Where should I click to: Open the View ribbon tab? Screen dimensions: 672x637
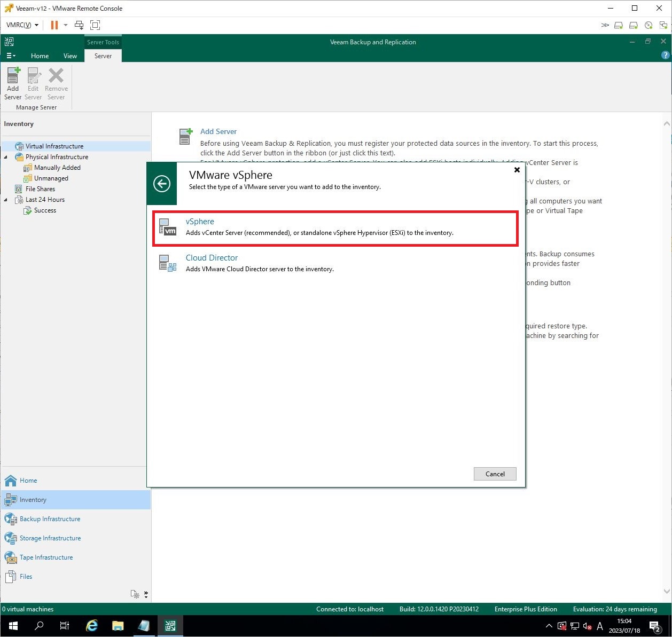tap(70, 56)
